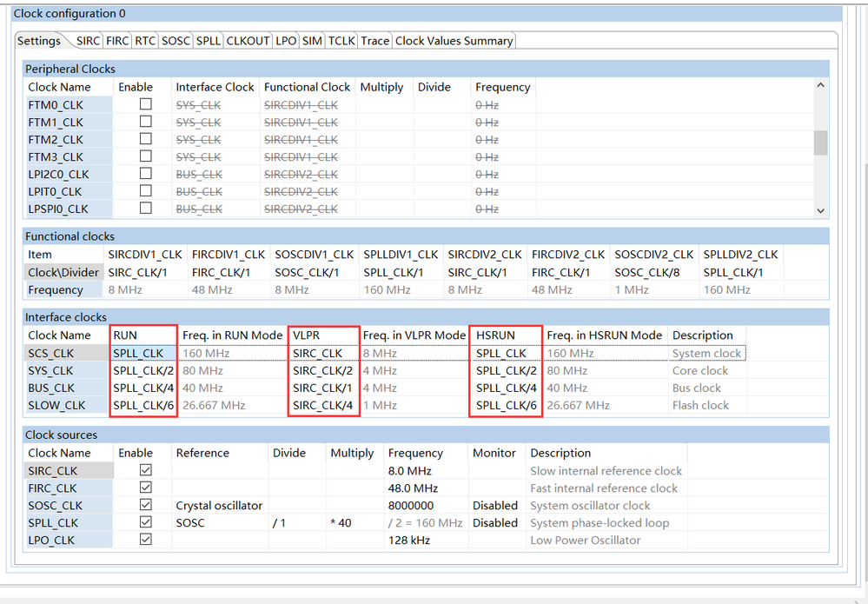The image size is (868, 604).
Task: Check the FTM3_CLK enable box
Action: [x=146, y=156]
